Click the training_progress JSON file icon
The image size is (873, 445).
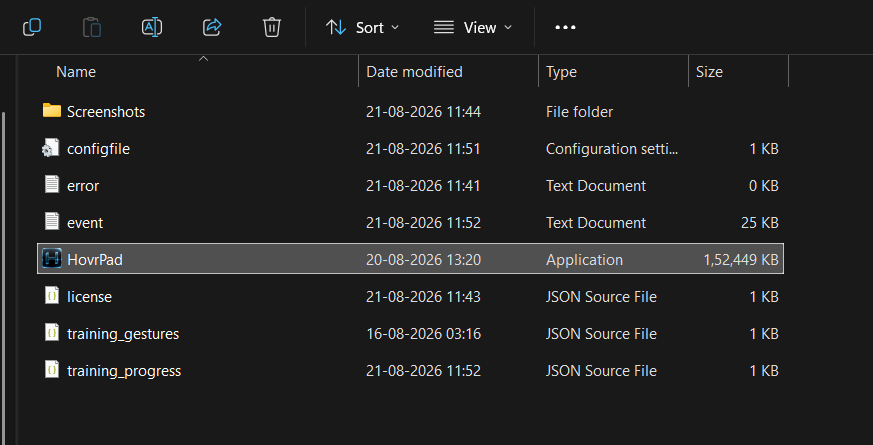coord(52,369)
